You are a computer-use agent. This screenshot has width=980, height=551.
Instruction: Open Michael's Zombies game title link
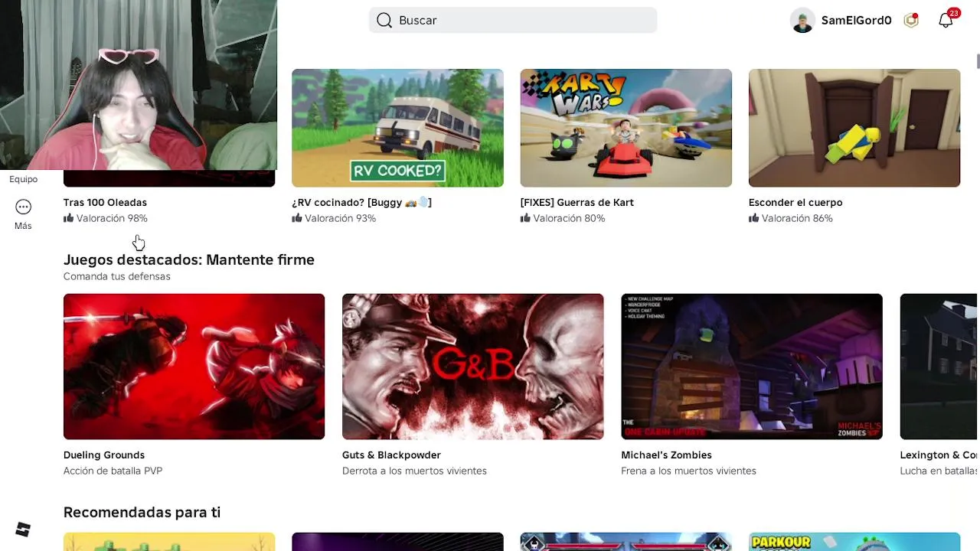(x=666, y=455)
